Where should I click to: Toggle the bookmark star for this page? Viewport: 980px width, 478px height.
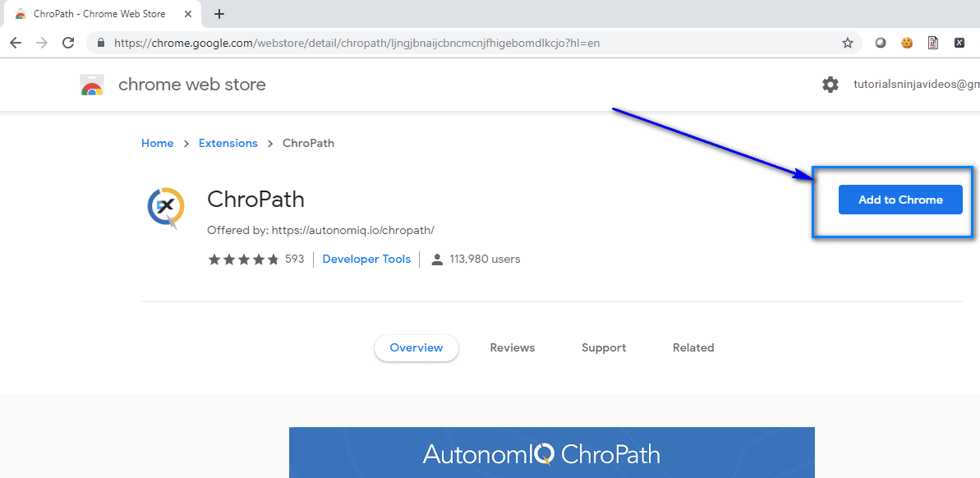[847, 42]
